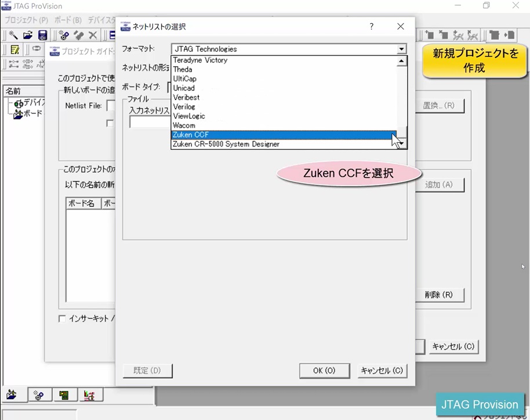Viewport: 530px width, 420px height.
Task: Click the chain link toolbar icon
Action: pos(36,49)
